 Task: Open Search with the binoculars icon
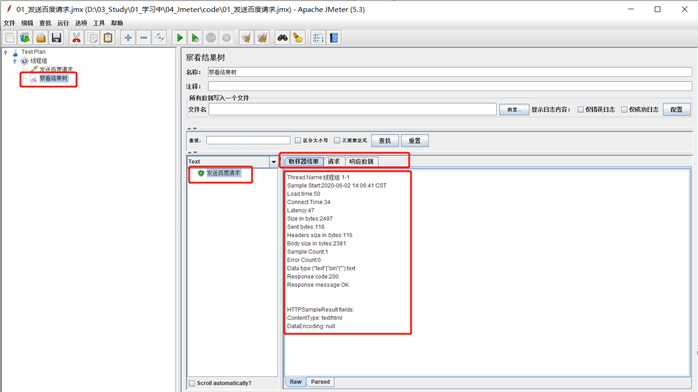click(282, 38)
